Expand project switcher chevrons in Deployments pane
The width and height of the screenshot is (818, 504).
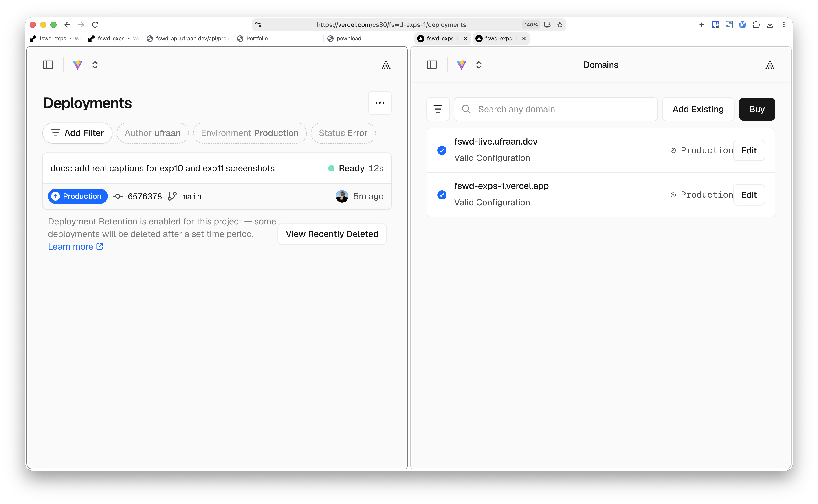[x=95, y=65]
